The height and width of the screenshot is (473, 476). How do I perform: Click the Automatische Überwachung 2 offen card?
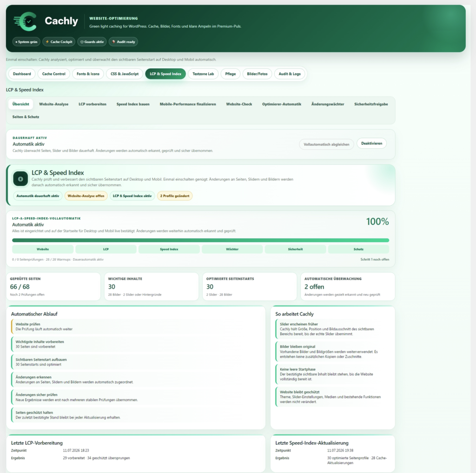[x=348, y=286]
